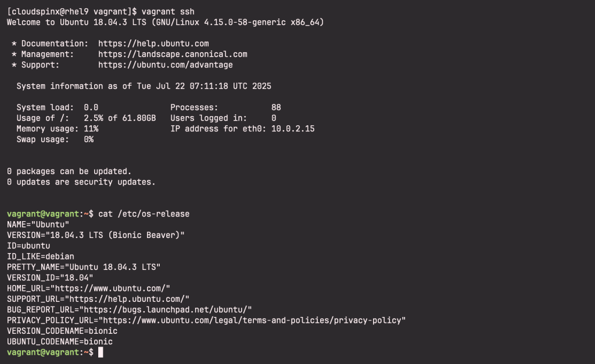Click the green vagrant@vagrant prompt on last line
This screenshot has height=364, width=595.
click(43, 352)
